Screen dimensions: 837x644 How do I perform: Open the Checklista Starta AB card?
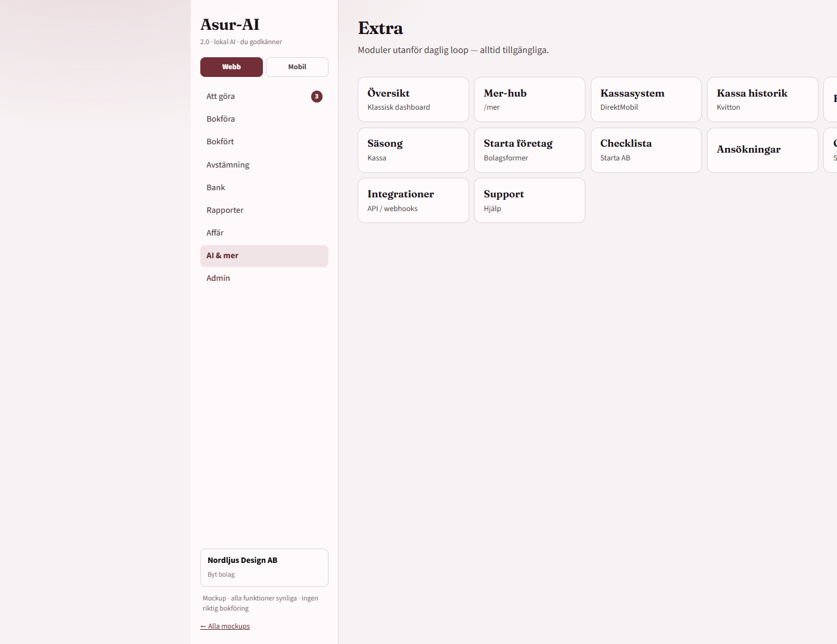coord(646,150)
